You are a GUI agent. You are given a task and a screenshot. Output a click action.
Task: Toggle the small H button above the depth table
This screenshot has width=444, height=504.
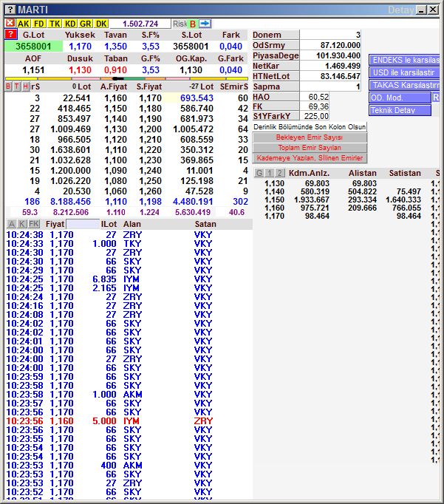pyautogui.click(x=25, y=86)
